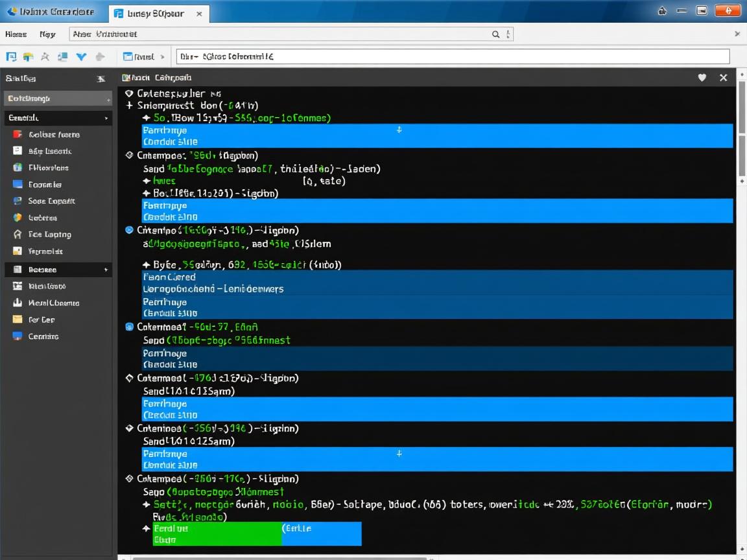Open the yellow folder icon in the sidebar
Viewport: 747px width, 560px height.
pyautogui.click(x=18, y=320)
